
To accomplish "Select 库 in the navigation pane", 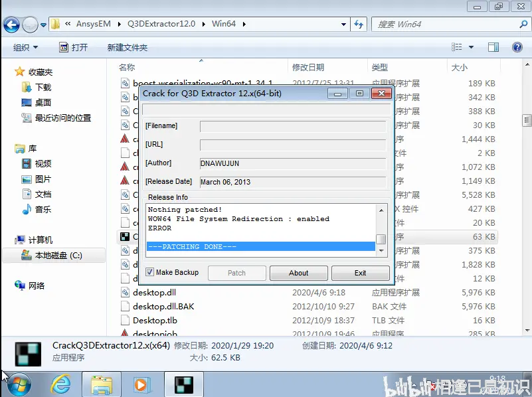I will click(26, 149).
